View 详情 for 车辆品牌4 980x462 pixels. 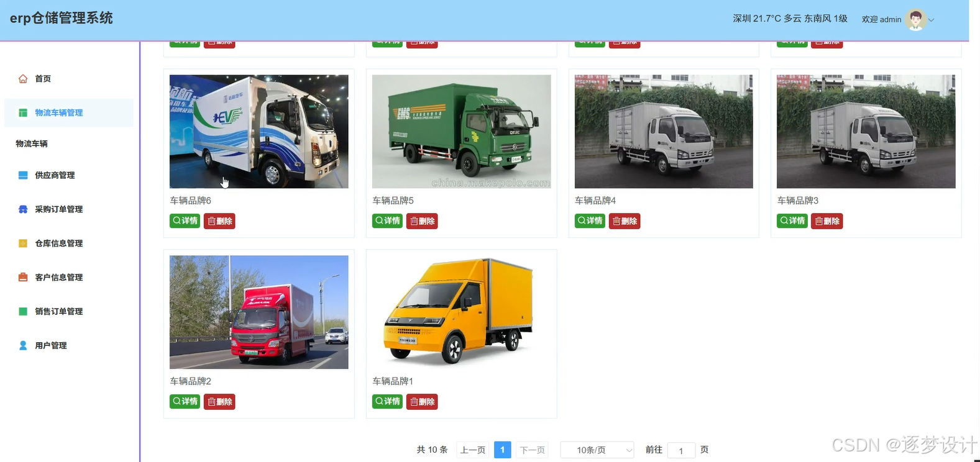pyautogui.click(x=590, y=221)
